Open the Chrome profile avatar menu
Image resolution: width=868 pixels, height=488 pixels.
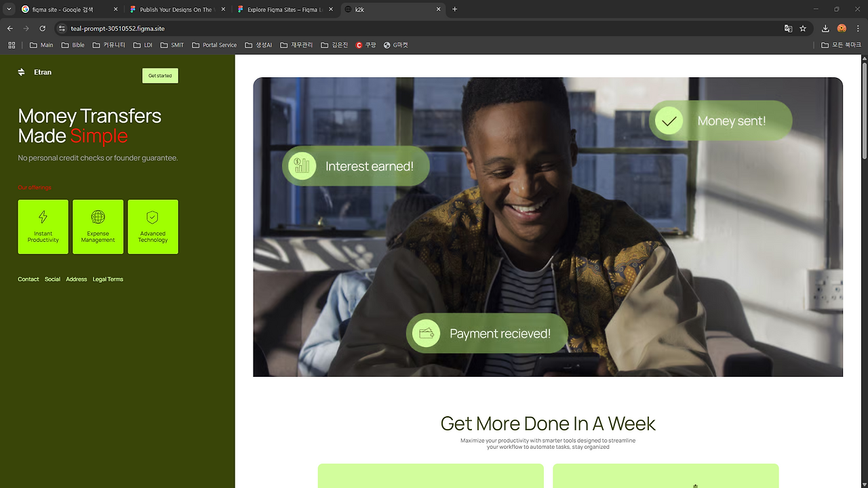coord(842,28)
